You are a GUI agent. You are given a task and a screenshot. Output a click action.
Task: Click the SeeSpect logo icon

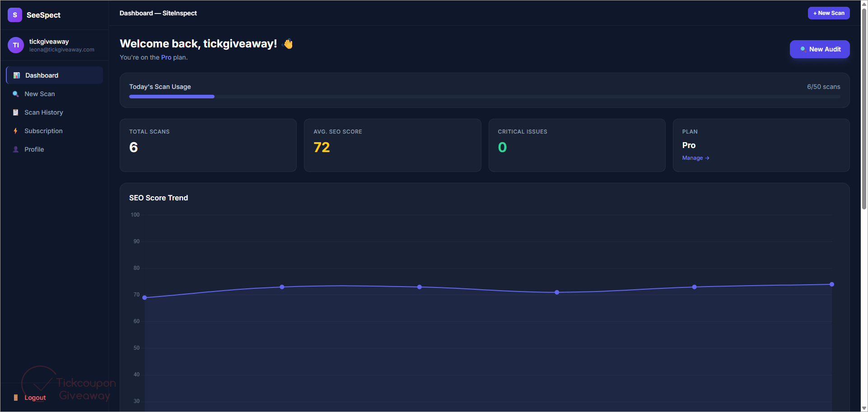coord(15,15)
